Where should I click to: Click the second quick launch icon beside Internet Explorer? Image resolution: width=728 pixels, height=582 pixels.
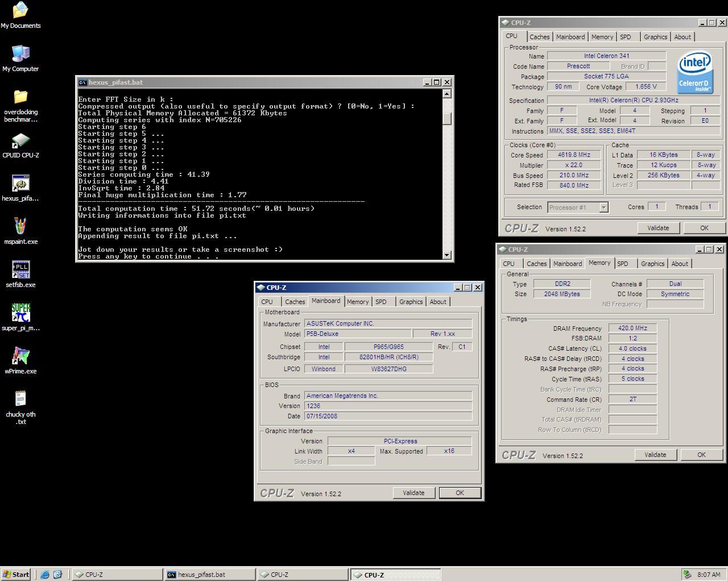tap(57, 575)
